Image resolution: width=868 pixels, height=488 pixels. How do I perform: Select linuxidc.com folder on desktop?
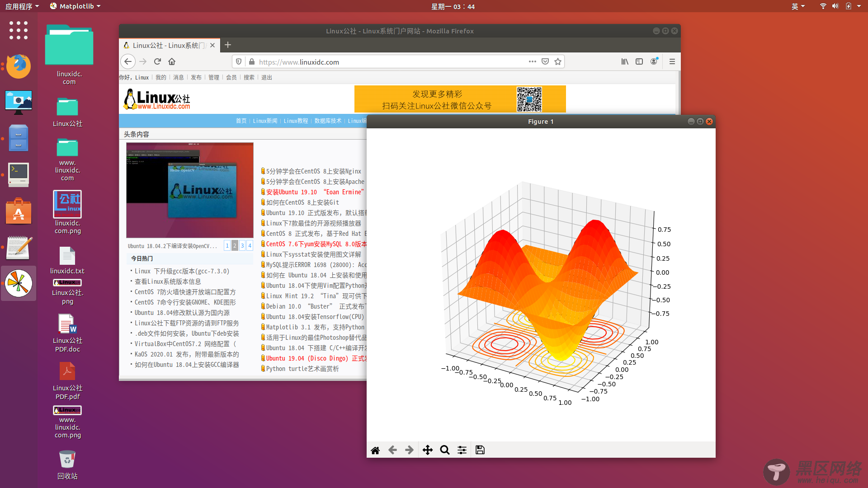[x=69, y=54]
